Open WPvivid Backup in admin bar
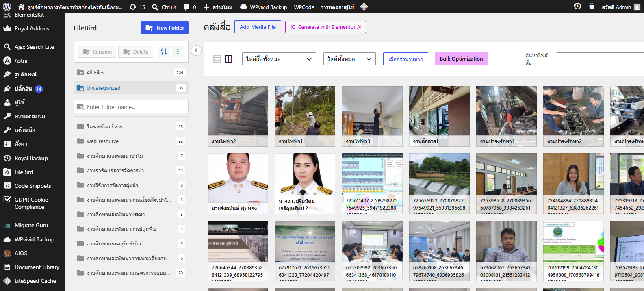This screenshot has height=291, width=644. coord(263,7)
